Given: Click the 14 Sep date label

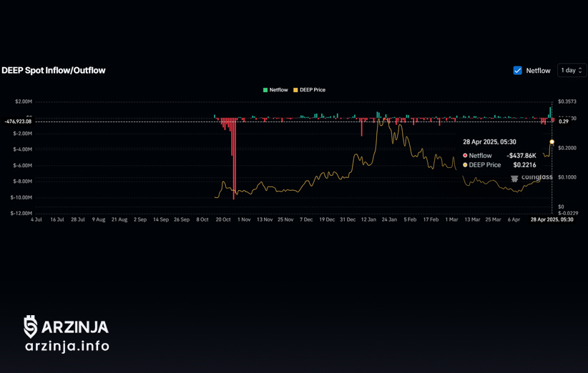Looking at the screenshot, I should point(161,219).
